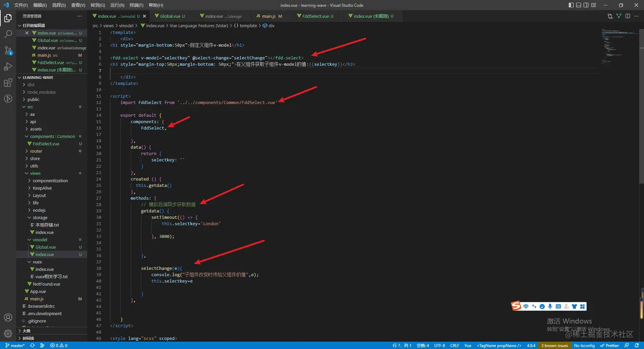Open the Extensions view icon
644x349 pixels.
tap(8, 83)
